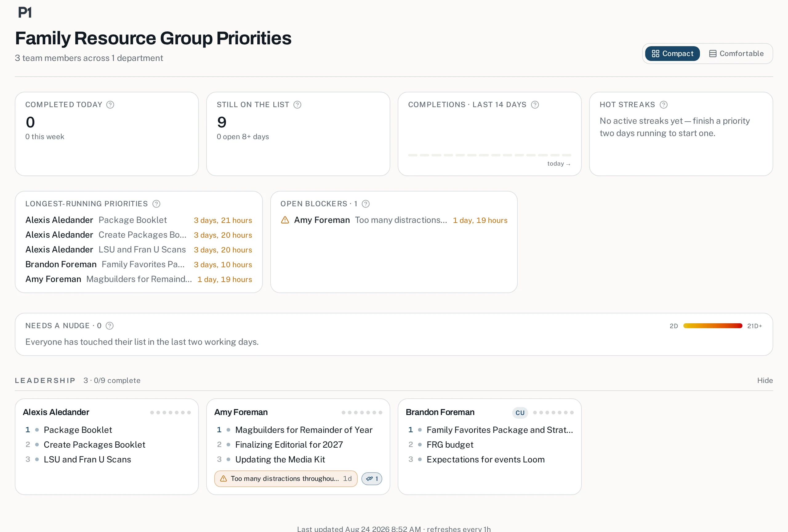This screenshot has height=532, width=788.
Task: Hide the Leadership section
Action: pos(765,381)
